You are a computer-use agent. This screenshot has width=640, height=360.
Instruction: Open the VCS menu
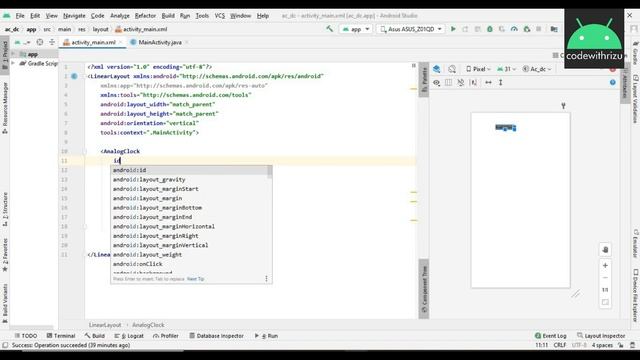click(x=220, y=16)
